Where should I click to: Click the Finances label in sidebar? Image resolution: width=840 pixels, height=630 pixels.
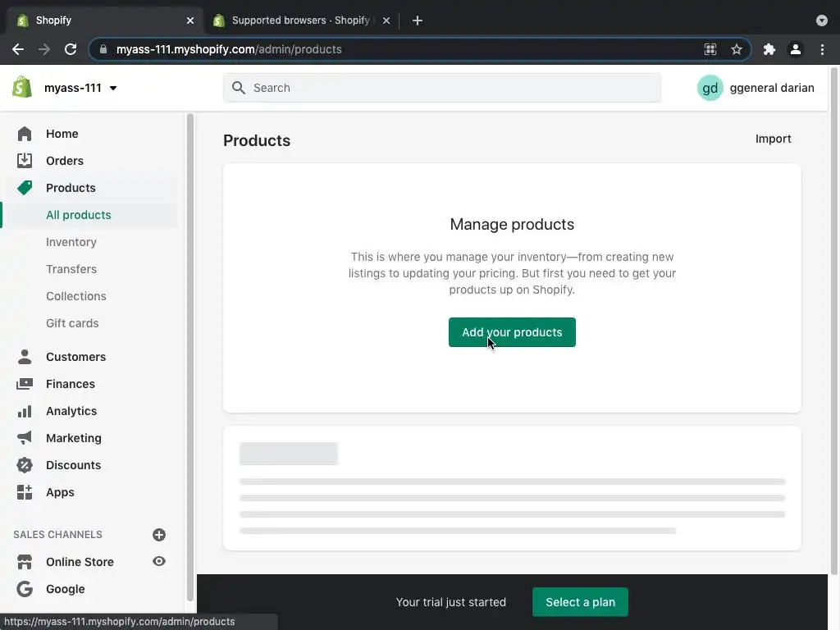pyautogui.click(x=71, y=384)
